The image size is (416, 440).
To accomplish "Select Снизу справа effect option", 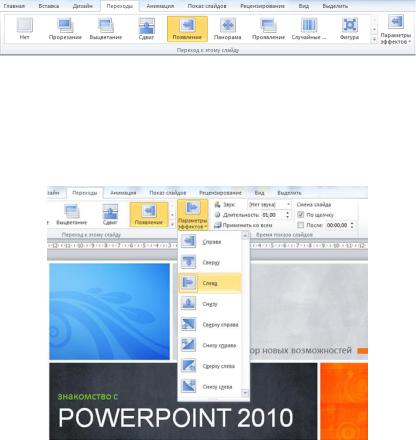I will pyautogui.click(x=209, y=345).
